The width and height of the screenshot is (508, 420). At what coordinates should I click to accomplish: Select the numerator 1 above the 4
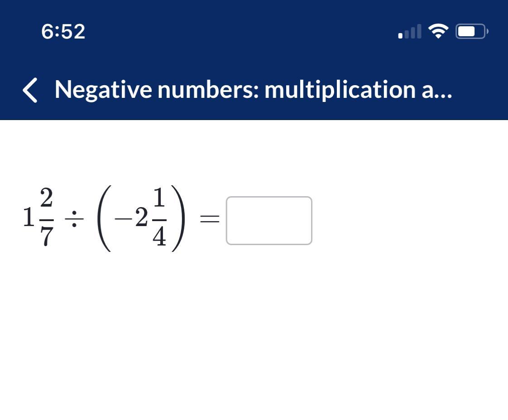(x=159, y=198)
